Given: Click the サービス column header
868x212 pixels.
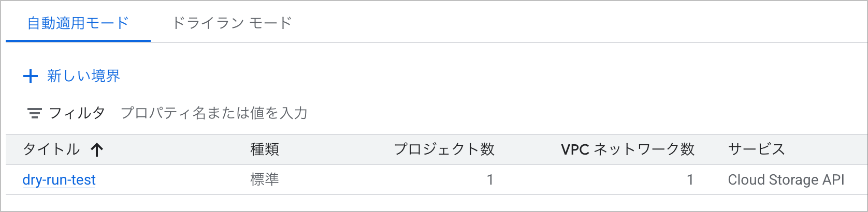Looking at the screenshot, I should [x=756, y=150].
